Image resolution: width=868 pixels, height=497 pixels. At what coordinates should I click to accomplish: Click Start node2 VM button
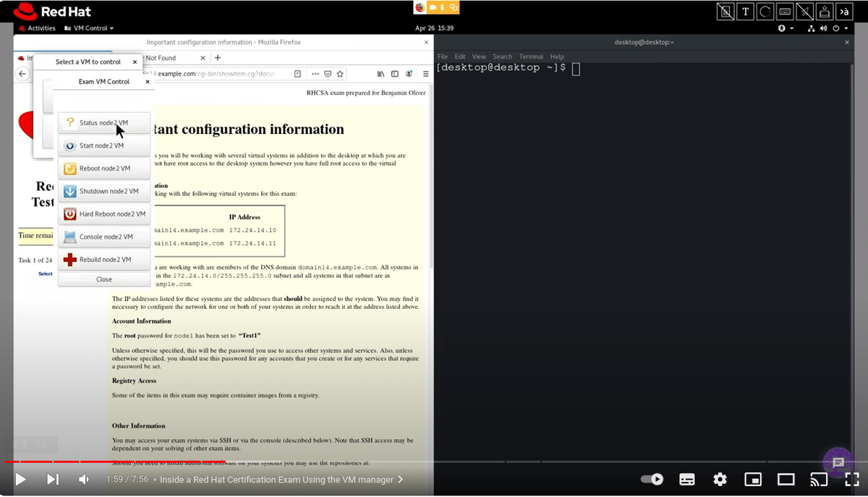pos(104,145)
